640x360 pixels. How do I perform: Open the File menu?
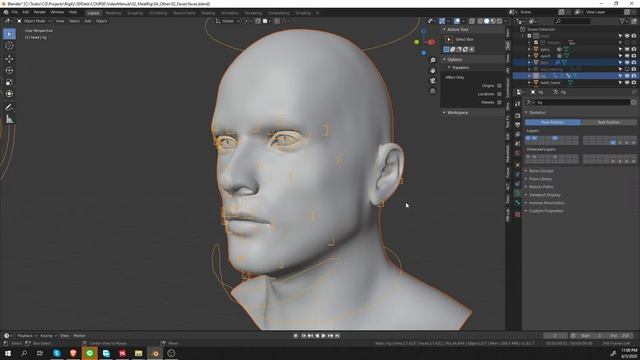[x=15, y=12]
